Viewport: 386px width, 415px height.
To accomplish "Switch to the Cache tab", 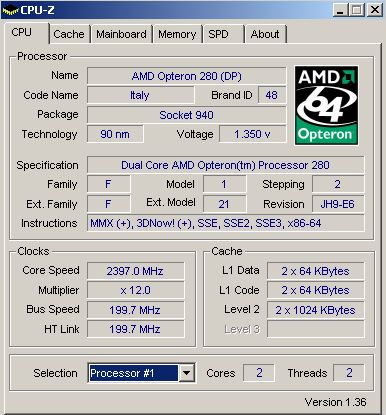I will coord(69,34).
